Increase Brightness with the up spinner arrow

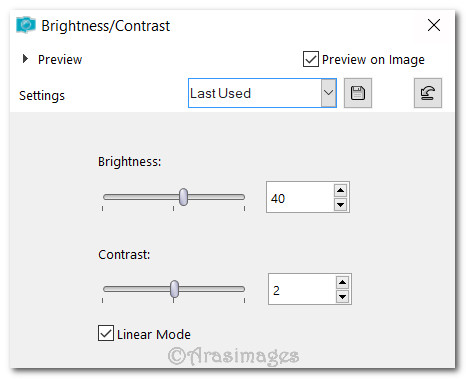(340, 190)
